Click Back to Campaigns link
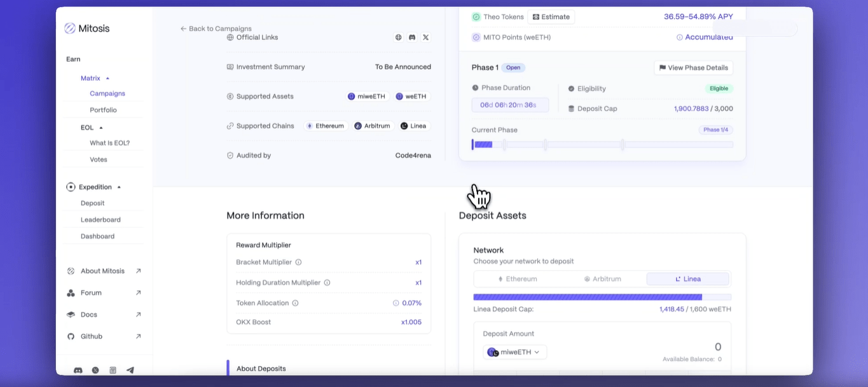The image size is (868, 387). point(216,29)
